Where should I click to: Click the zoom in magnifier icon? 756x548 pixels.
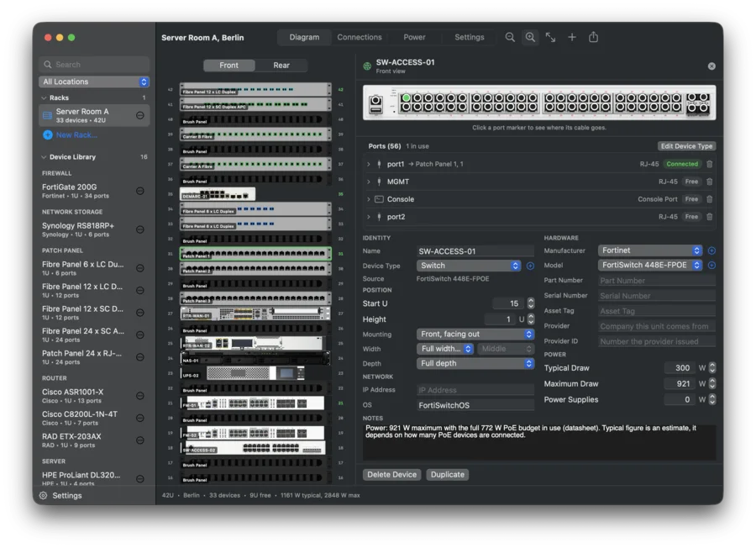530,37
